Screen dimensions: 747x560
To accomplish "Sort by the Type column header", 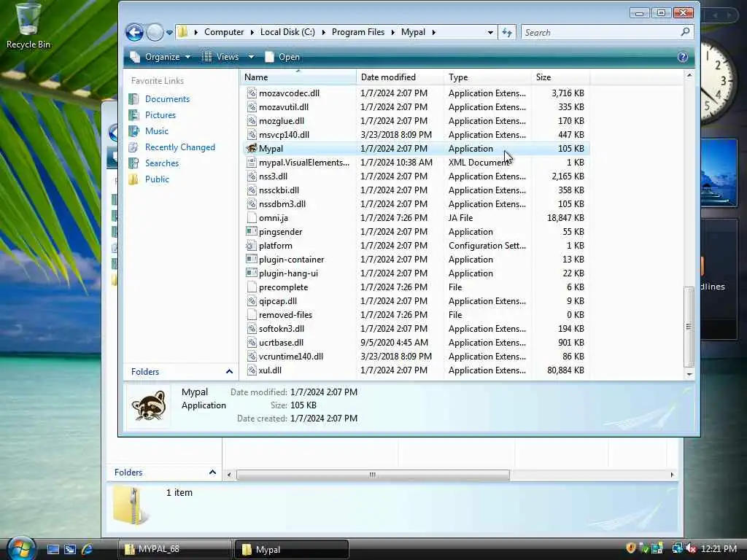I will (487, 77).
